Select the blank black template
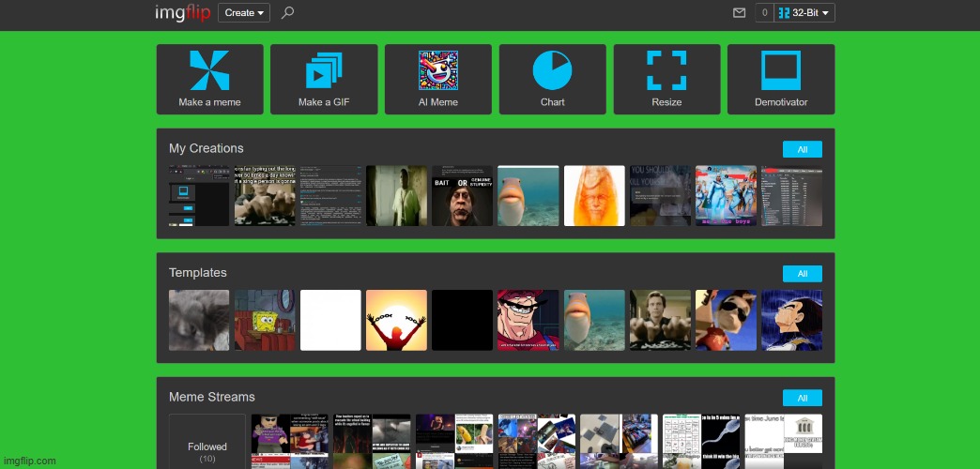 [463, 320]
